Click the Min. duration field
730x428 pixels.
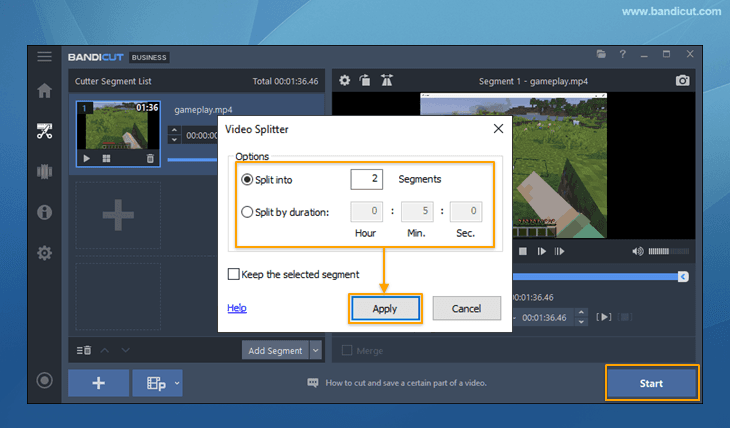[417, 211]
